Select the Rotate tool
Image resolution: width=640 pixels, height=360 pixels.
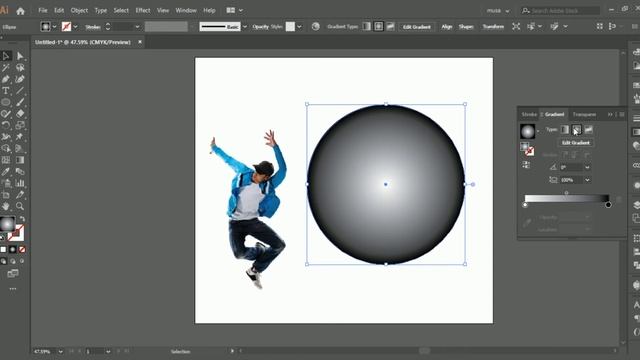(x=6, y=125)
